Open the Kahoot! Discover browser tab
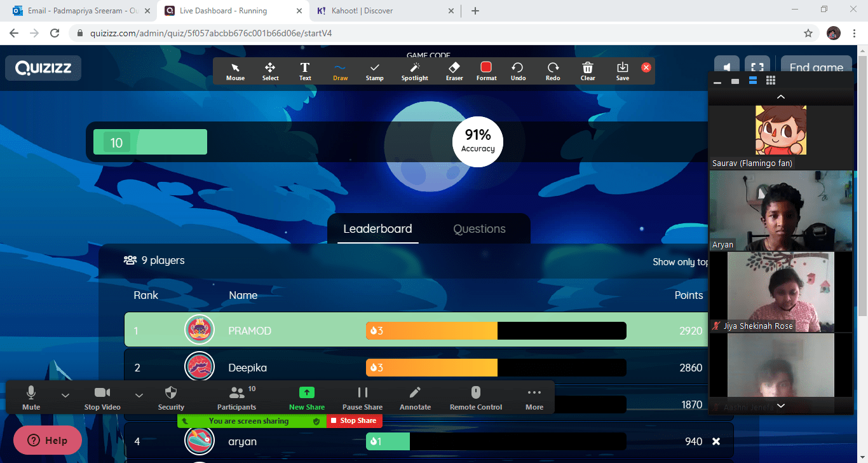The height and width of the screenshot is (463, 868). (x=381, y=11)
